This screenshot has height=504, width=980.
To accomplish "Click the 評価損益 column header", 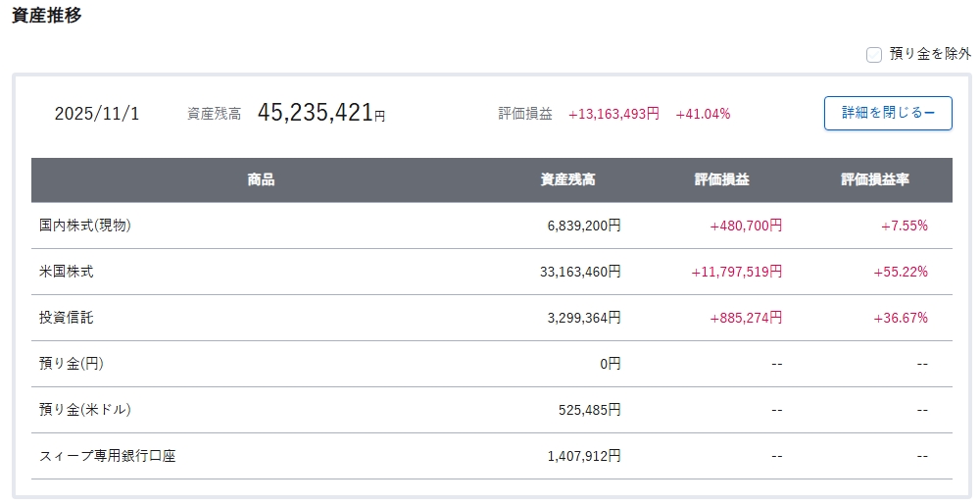I will 722,180.
